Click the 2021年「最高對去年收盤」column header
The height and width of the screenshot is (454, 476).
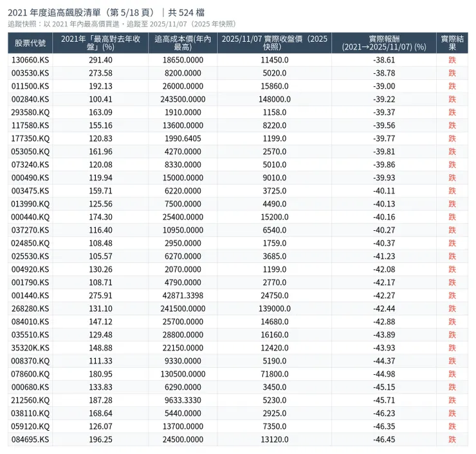(100, 43)
